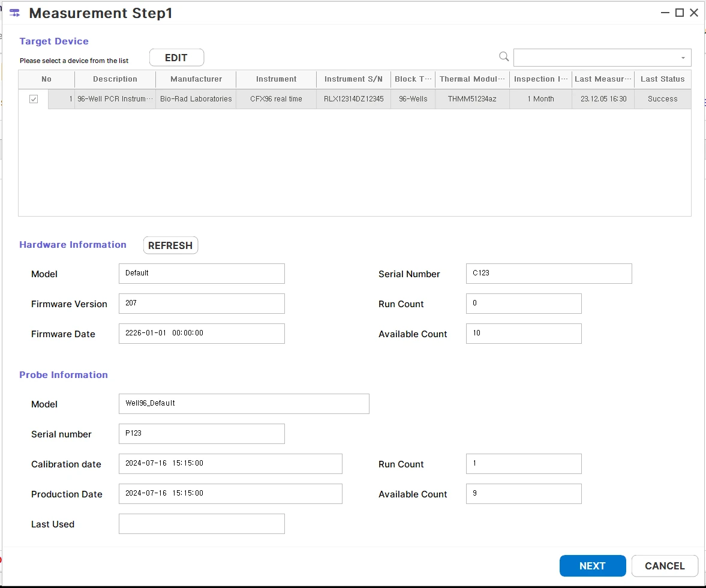706x588 pixels.
Task: Click the probe Model field 'Well96_Default'
Action: (244, 404)
